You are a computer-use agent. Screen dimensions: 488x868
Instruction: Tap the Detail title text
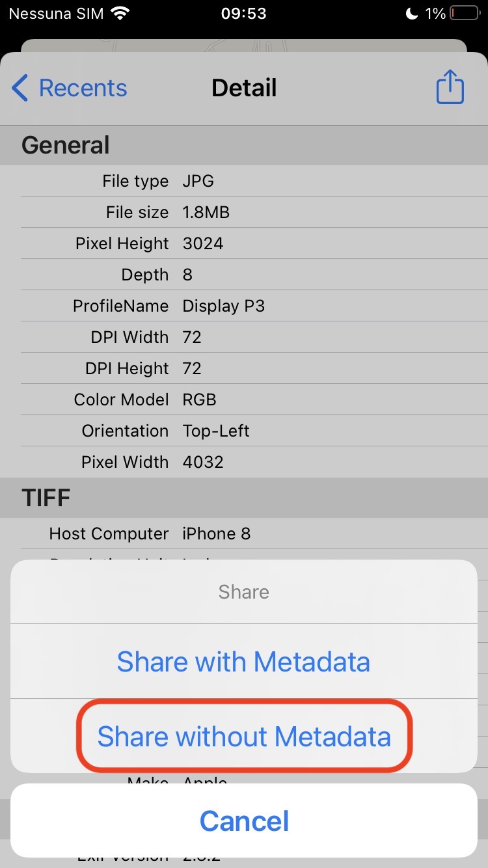[244, 88]
